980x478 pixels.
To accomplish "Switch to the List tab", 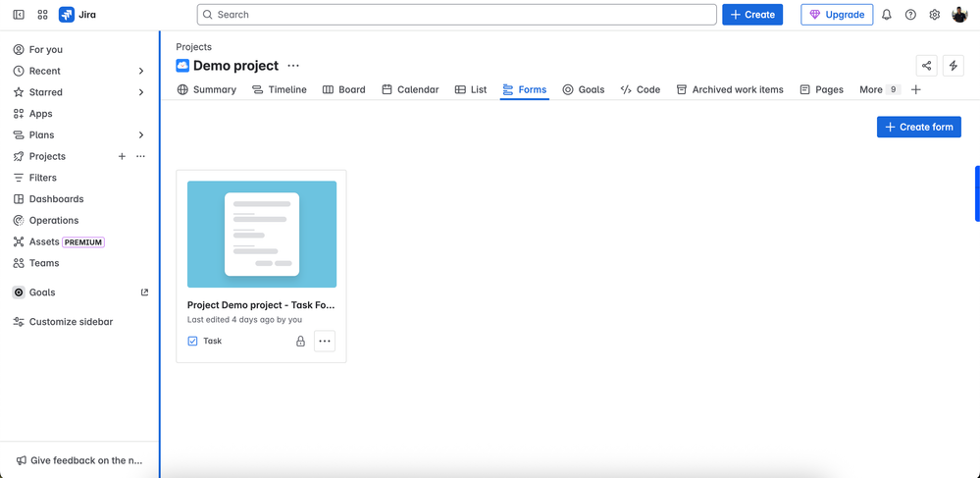I will pos(471,89).
